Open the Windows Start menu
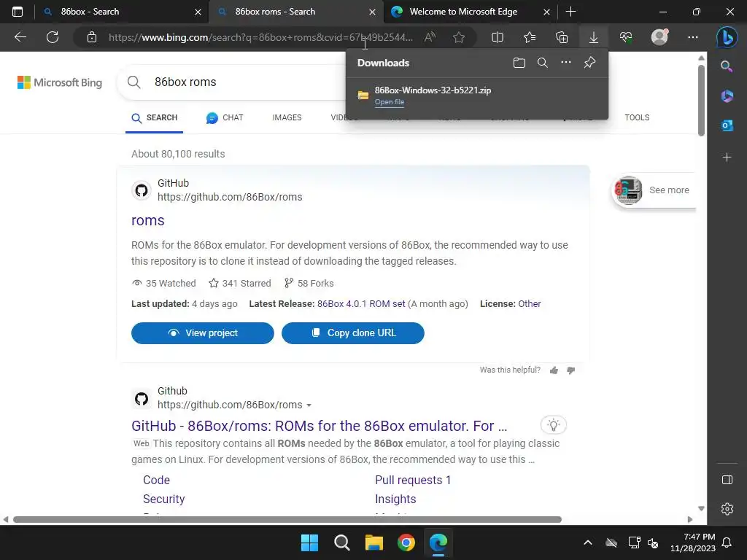The image size is (747, 560). pyautogui.click(x=309, y=542)
